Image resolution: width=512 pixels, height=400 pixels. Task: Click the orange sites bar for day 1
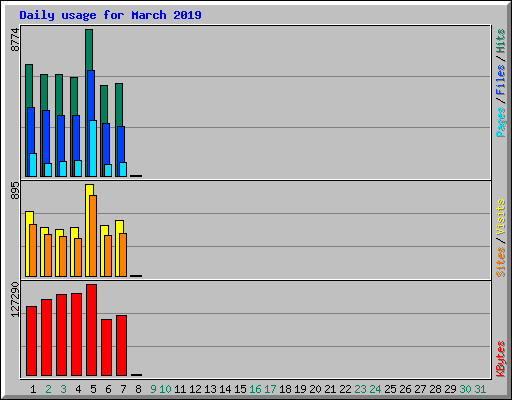point(33,251)
